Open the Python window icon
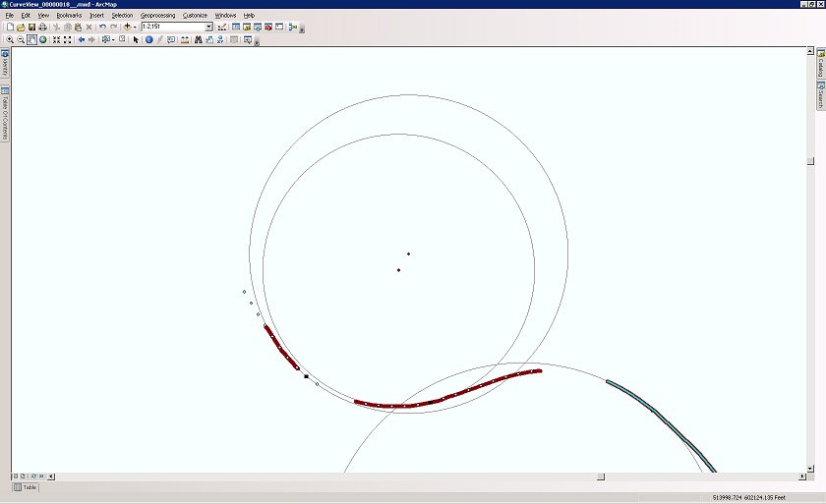The image size is (826, 504). (x=279, y=27)
